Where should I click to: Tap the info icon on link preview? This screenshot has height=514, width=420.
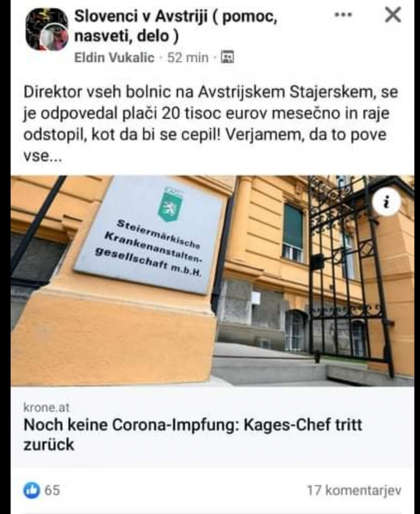click(386, 202)
